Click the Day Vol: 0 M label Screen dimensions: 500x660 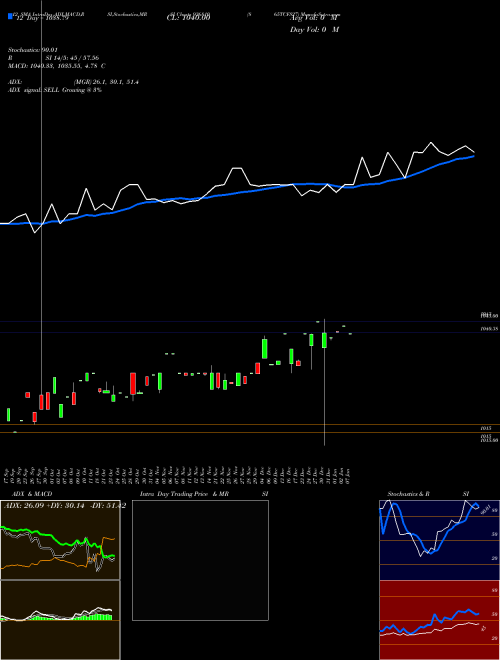click(314, 30)
